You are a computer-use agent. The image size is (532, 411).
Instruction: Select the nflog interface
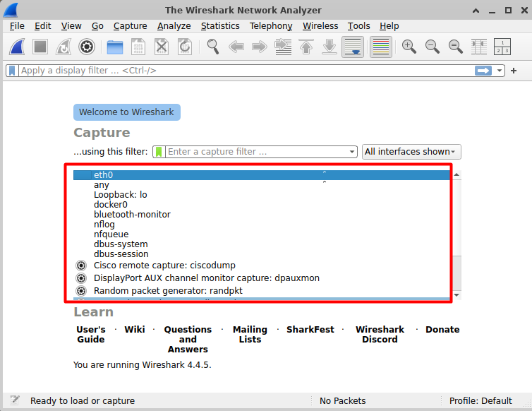[262, 224]
